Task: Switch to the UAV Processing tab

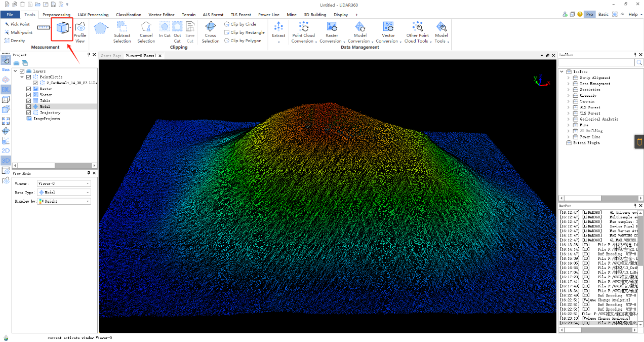Action: coord(93,15)
